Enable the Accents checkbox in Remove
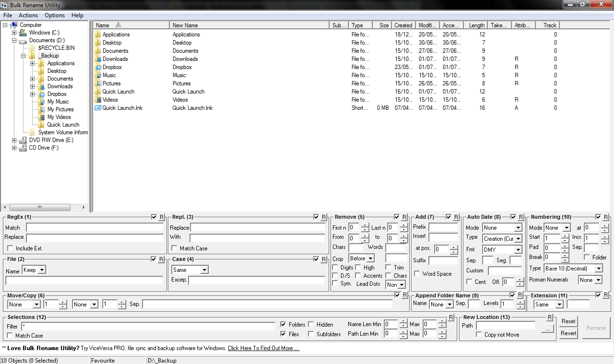The image size is (614, 364). coord(358,276)
